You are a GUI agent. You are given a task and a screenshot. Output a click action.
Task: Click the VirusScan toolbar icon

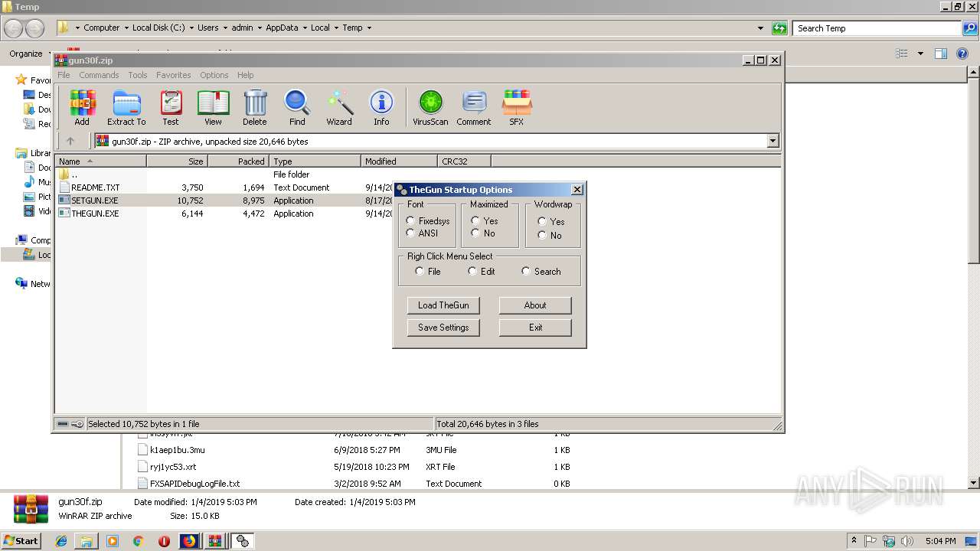click(430, 107)
